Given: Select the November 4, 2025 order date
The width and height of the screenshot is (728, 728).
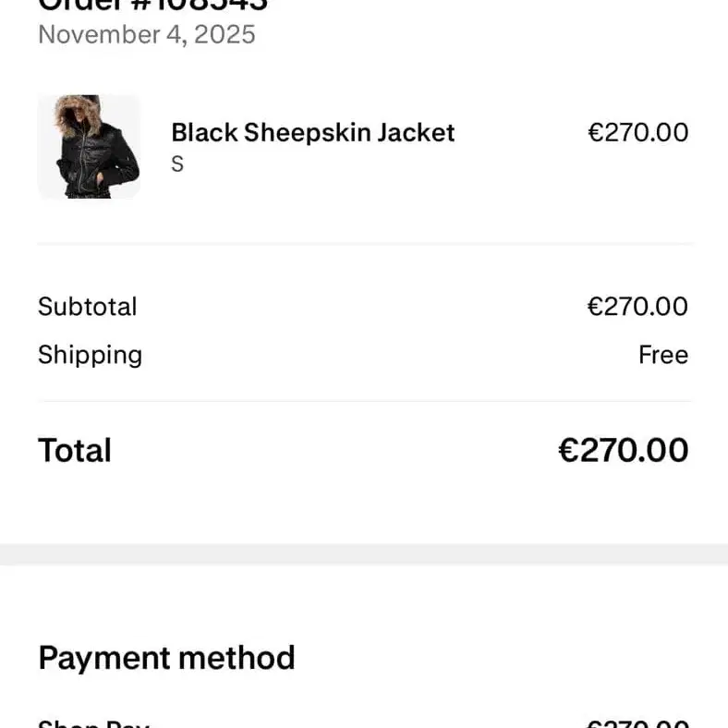Looking at the screenshot, I should coord(146,35).
